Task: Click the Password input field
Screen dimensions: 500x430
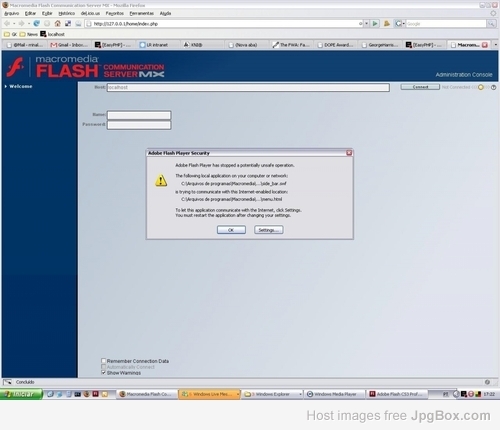Action: pyautogui.click(x=139, y=125)
